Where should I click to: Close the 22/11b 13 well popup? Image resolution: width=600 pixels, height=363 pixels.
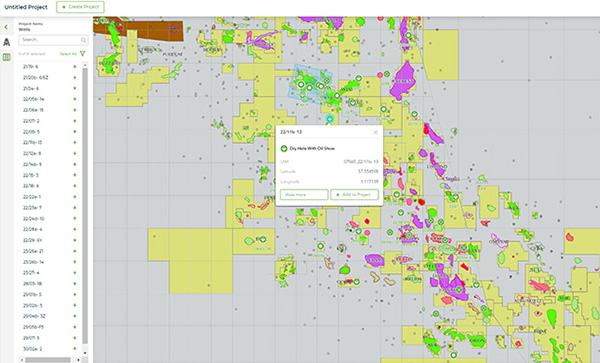pos(375,132)
